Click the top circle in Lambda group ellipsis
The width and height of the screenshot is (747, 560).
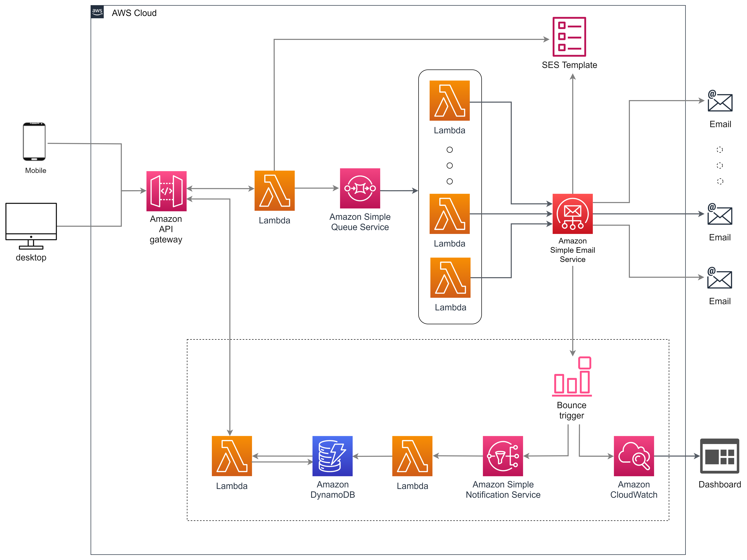[449, 150]
